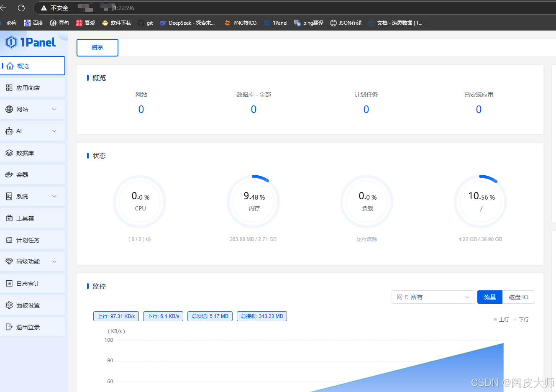Expand the 高级功能 submenu chevron
Screen dimensions: 556x392
pyautogui.click(x=54, y=261)
